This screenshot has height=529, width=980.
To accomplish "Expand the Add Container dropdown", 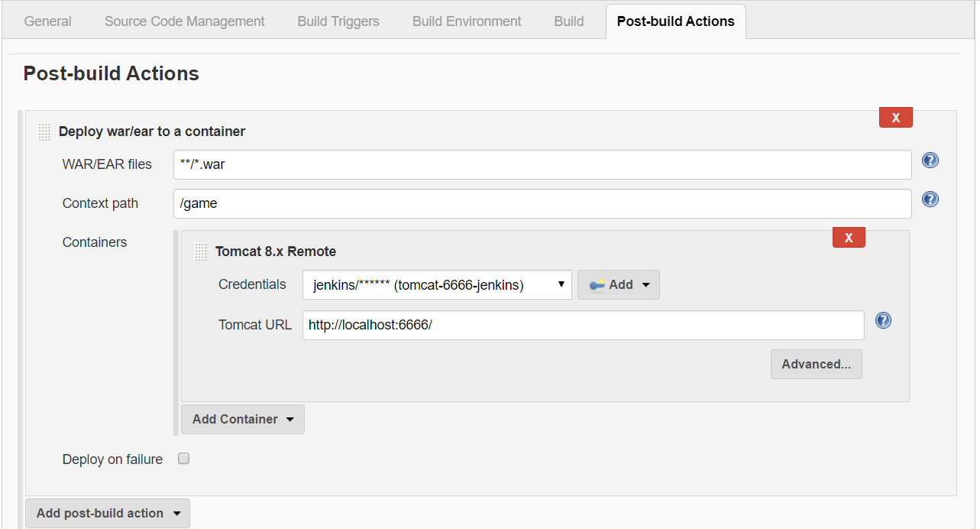I will pos(242,419).
